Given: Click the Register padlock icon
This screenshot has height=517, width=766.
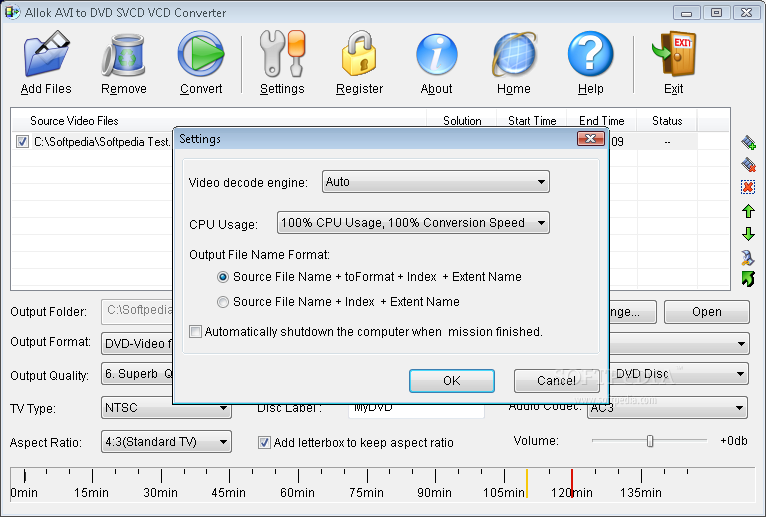Looking at the screenshot, I should [x=359, y=54].
